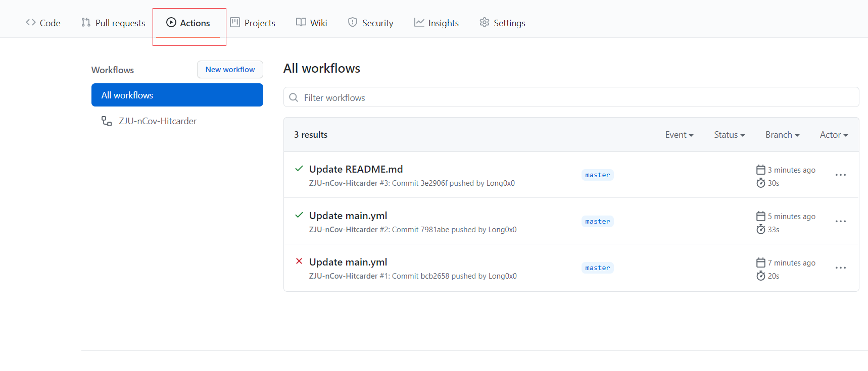The image size is (868, 371).
Task: Focus the Filter workflows search field
Action: pyautogui.click(x=571, y=97)
